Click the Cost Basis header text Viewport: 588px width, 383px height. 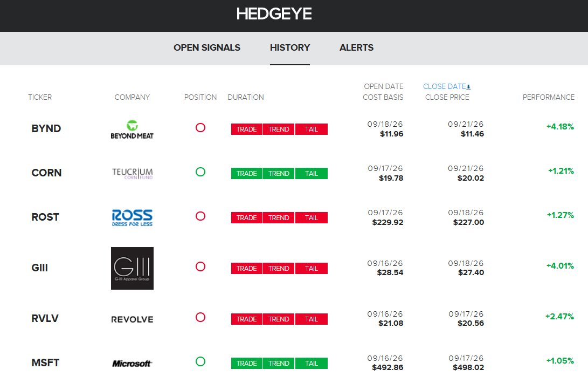click(383, 97)
